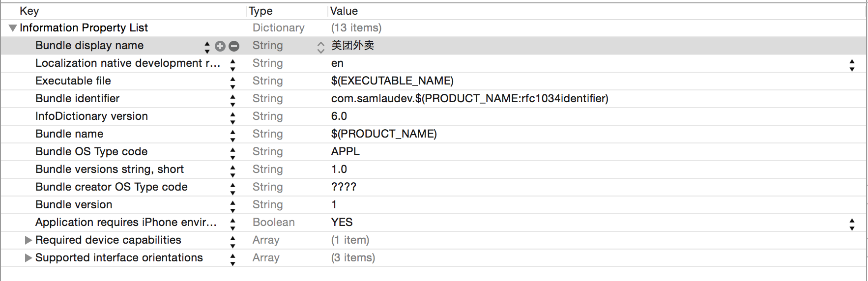Click the Bundle versions string short value 1.0
Viewport: 868px width, 281px height.
tap(339, 169)
